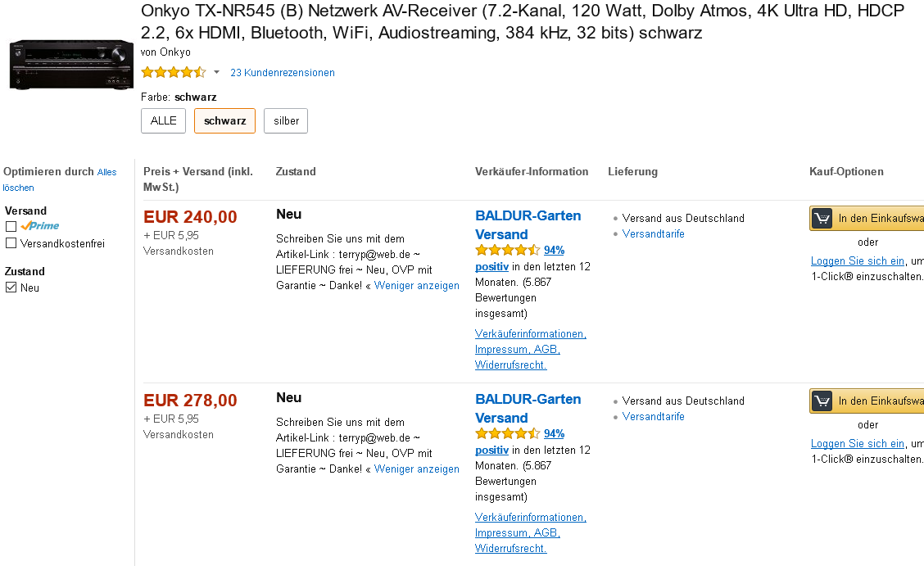Uncheck the Neu condition checkbox

point(11,288)
